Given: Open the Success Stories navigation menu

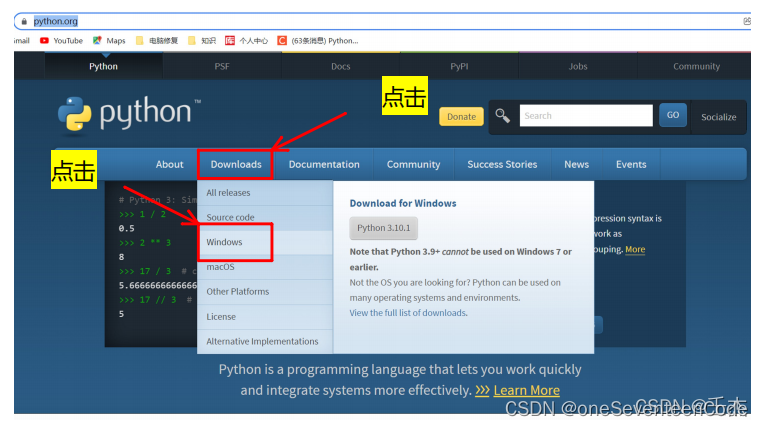Looking at the screenshot, I should tap(502, 165).
